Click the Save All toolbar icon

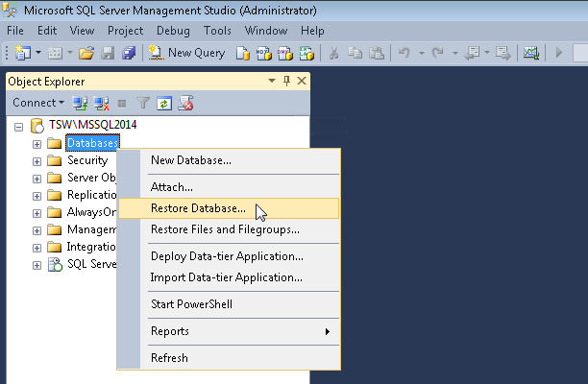point(128,53)
